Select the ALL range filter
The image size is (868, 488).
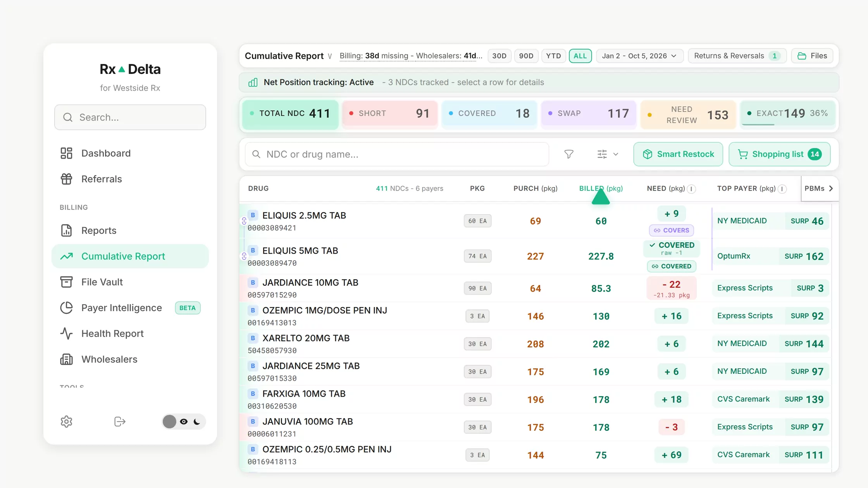point(580,56)
